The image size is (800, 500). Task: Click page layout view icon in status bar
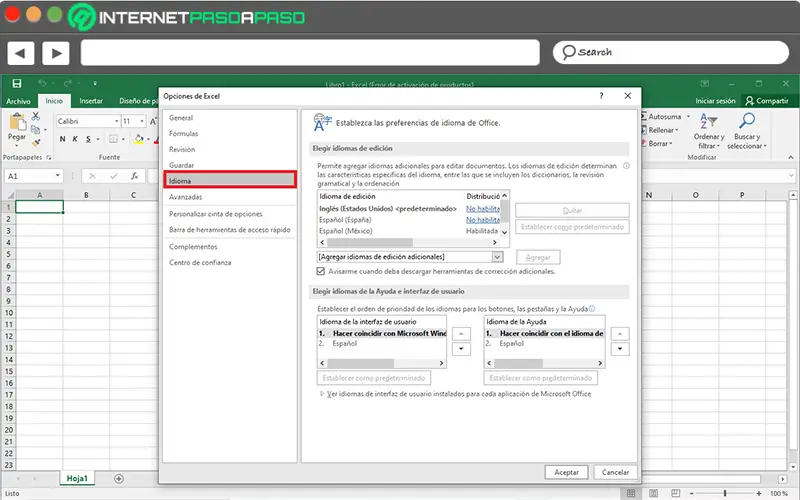(654, 493)
